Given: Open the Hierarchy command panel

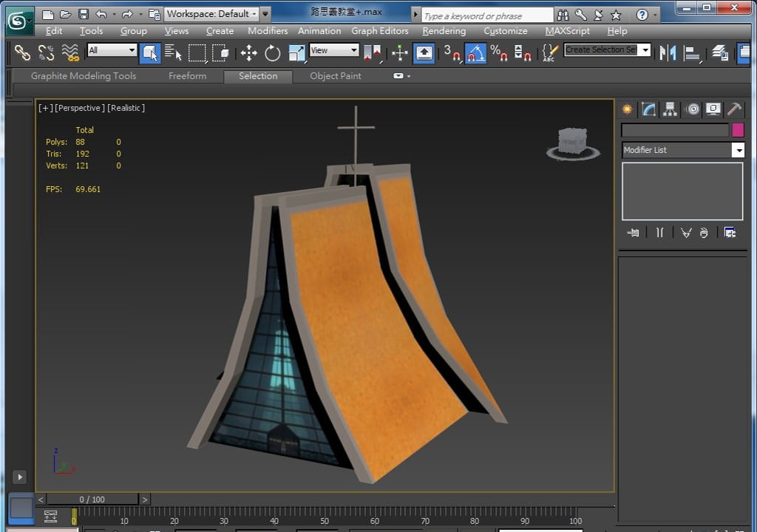Looking at the screenshot, I should click(670, 109).
